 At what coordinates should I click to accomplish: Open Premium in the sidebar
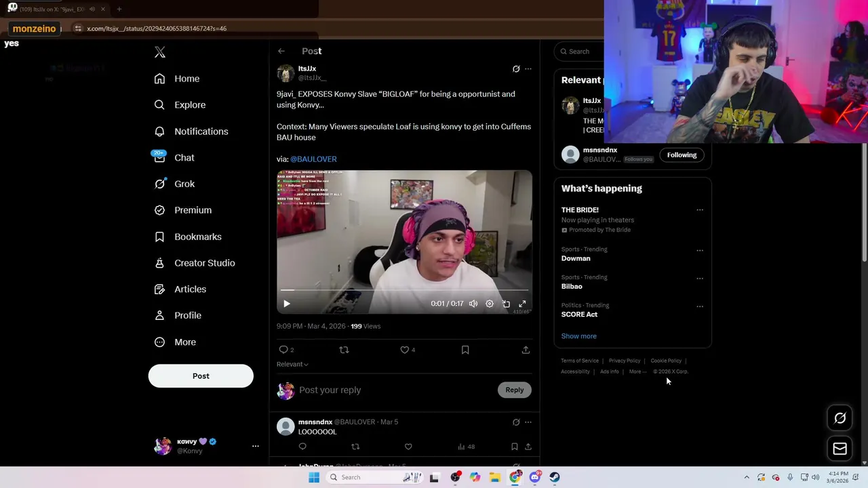pos(183,210)
